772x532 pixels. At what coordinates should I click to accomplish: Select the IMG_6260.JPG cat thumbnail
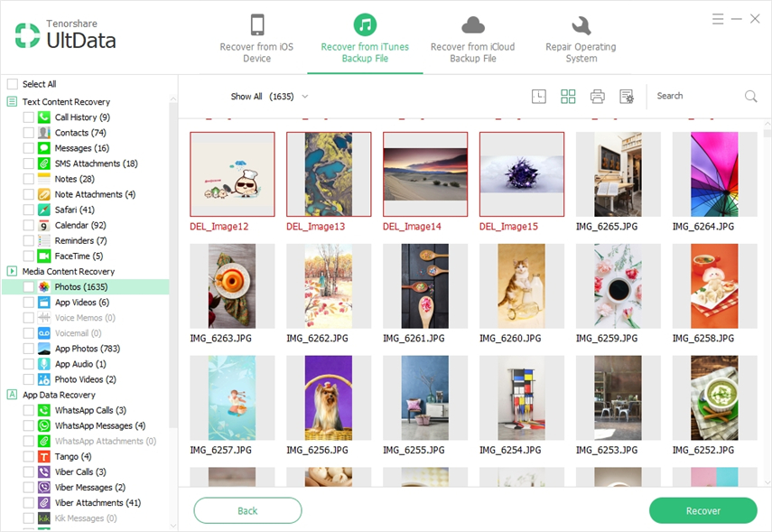tap(521, 286)
